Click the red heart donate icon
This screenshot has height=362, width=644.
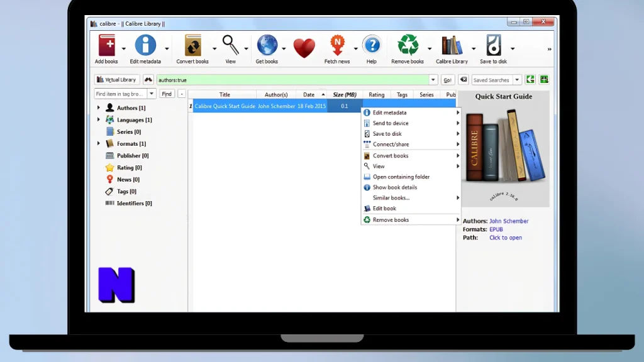click(x=304, y=48)
